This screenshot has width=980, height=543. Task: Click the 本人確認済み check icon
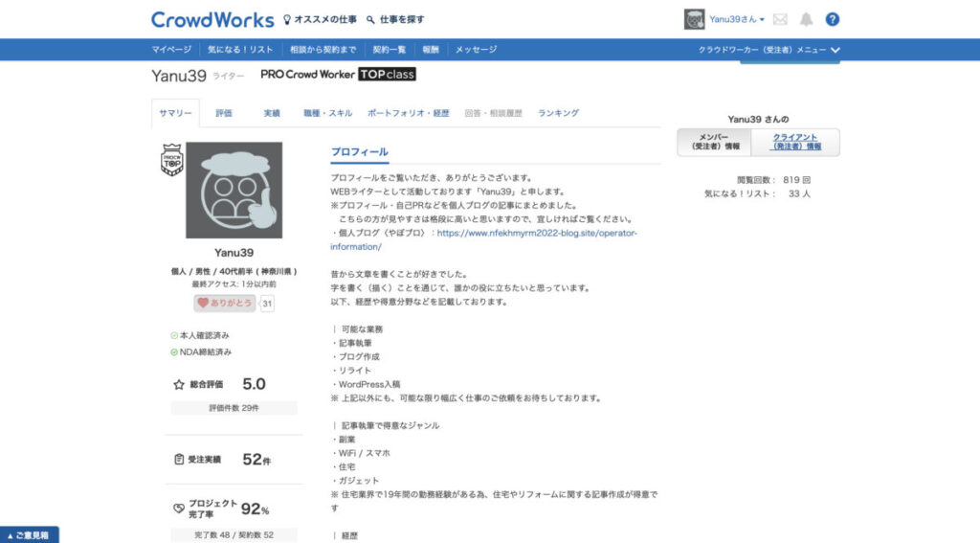[174, 336]
